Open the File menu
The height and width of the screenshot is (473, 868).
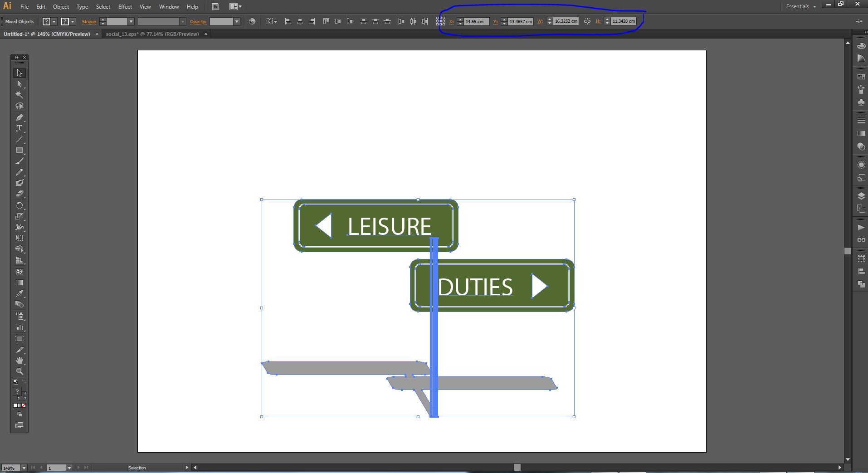(24, 7)
